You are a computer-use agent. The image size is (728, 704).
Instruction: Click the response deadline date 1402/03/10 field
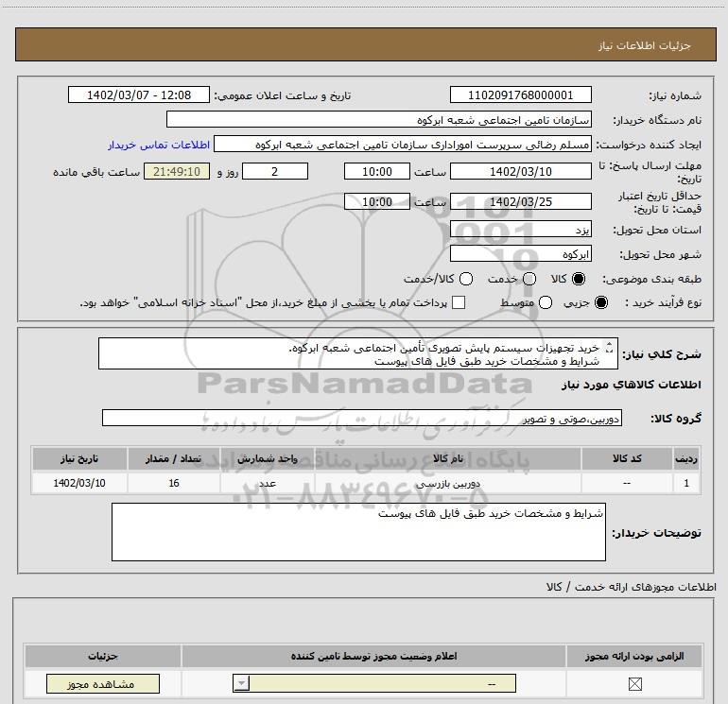tap(520, 171)
